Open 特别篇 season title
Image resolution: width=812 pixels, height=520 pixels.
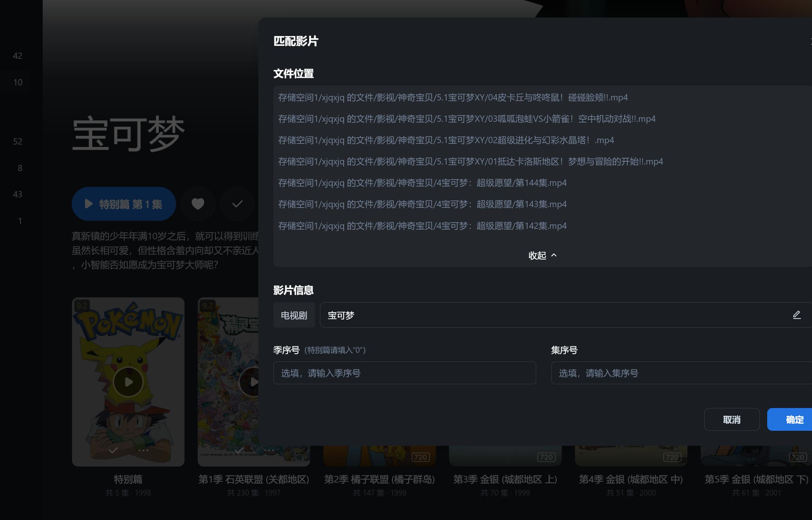point(128,479)
